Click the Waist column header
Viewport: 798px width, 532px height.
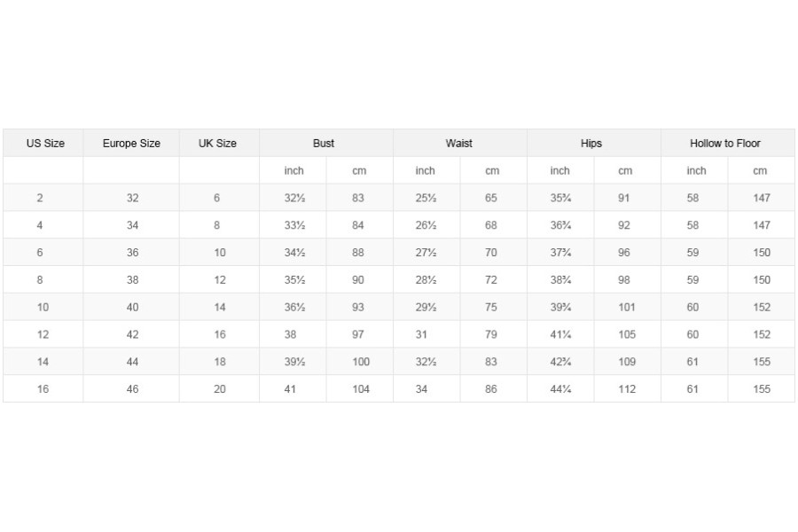click(459, 143)
